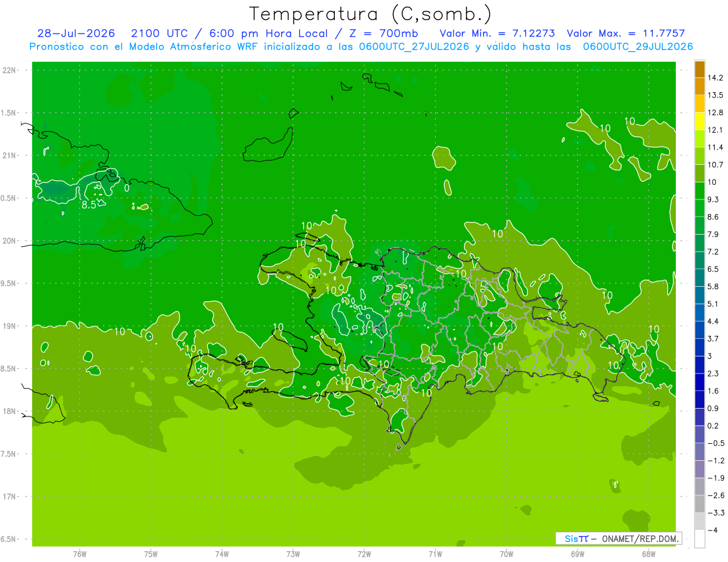Viewport: 728px width, 562px height.
Task: Click the 14.2 colorbar value
Action: tap(715, 78)
